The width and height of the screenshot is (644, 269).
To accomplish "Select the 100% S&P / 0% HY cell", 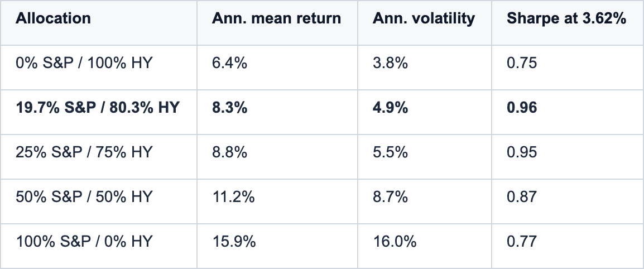I will (x=84, y=242).
